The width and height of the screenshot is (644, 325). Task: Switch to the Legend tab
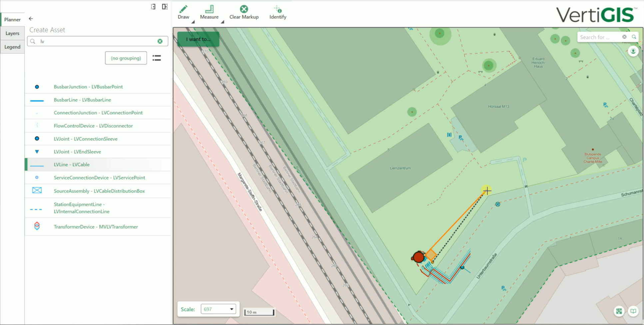click(x=12, y=47)
